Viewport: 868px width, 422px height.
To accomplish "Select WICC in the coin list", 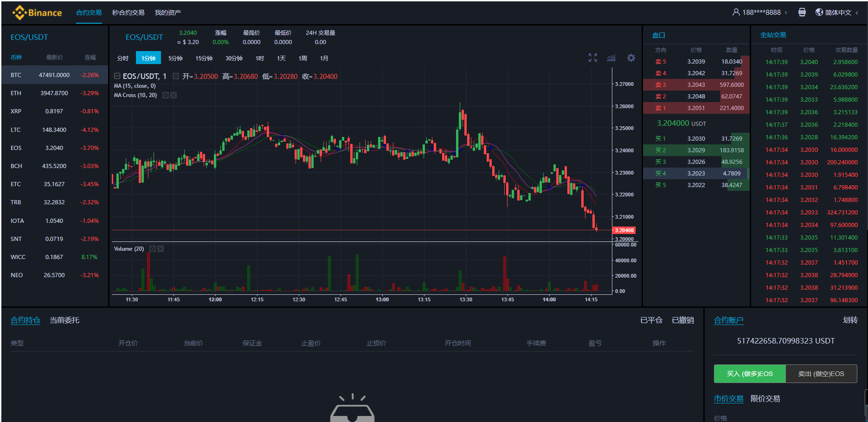I will pos(55,257).
